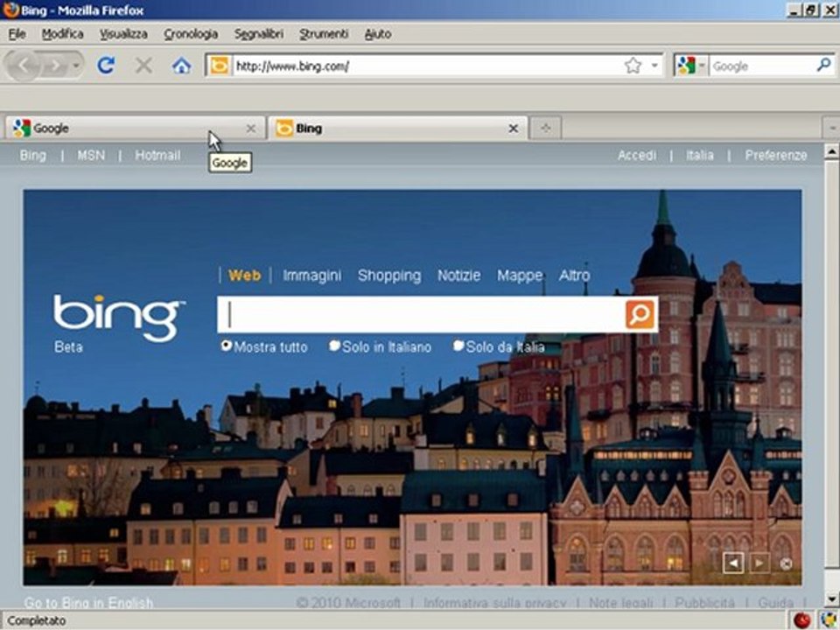Switch to the Google tab
Image resolution: width=840 pixels, height=630 pixels.
point(135,128)
